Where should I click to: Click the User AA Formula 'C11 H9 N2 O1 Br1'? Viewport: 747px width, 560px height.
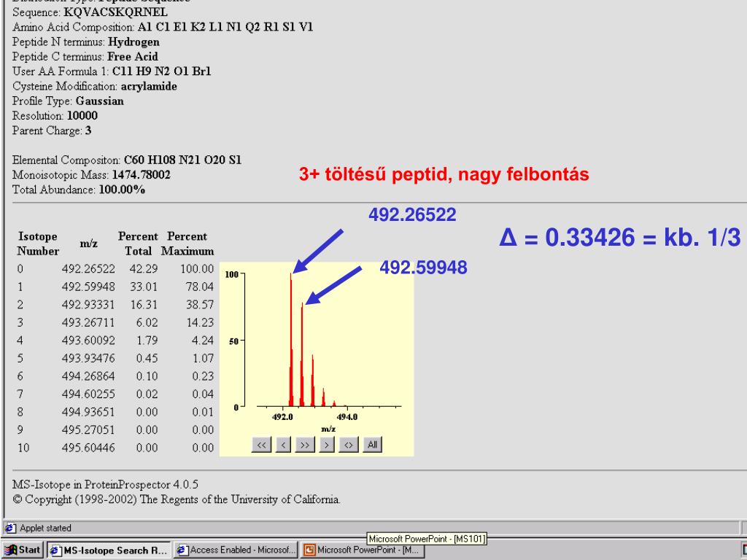[161, 71]
